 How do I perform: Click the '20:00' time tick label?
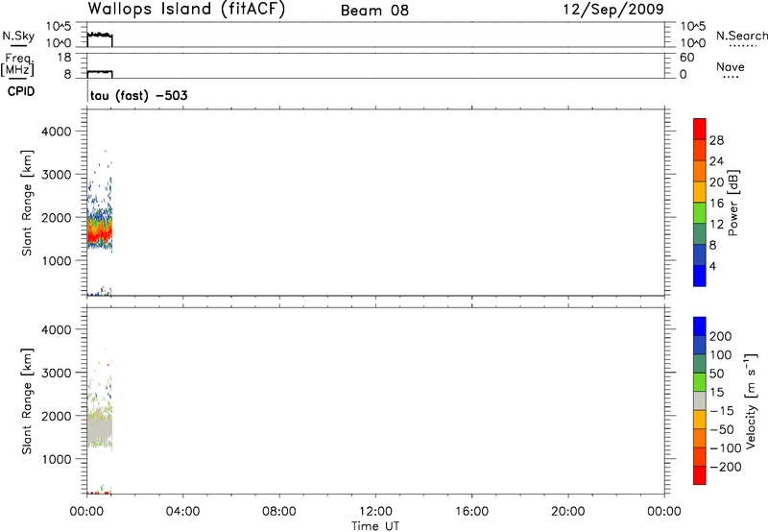567,512
